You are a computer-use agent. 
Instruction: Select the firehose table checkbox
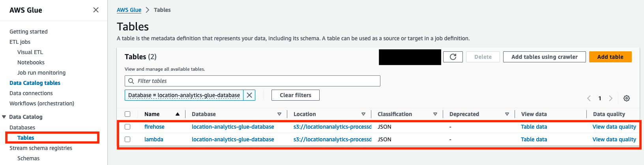click(x=127, y=127)
